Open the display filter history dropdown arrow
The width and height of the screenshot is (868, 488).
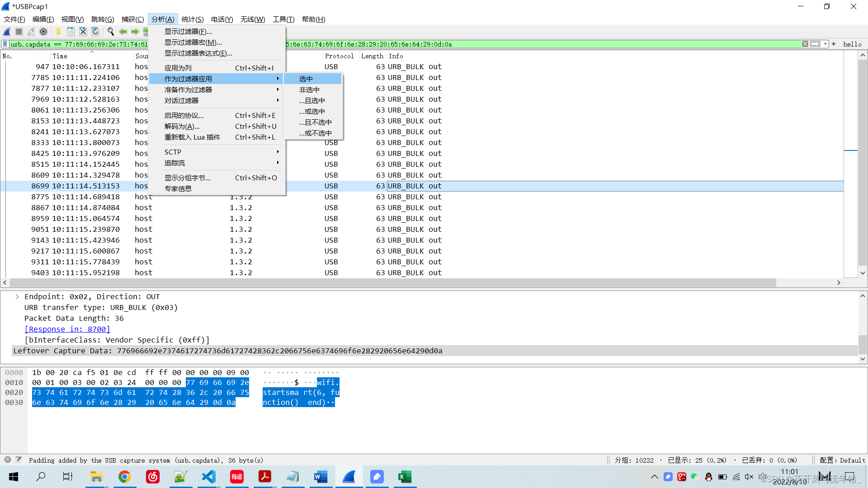pos(826,44)
